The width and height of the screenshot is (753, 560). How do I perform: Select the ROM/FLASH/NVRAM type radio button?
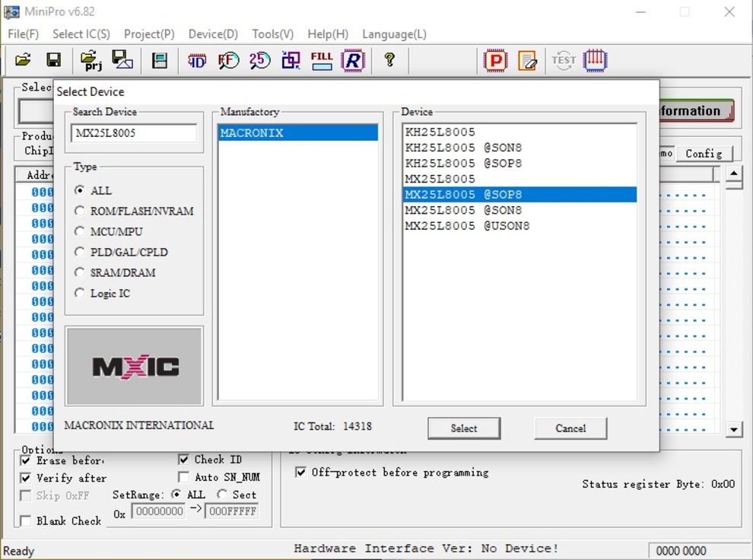[80, 211]
